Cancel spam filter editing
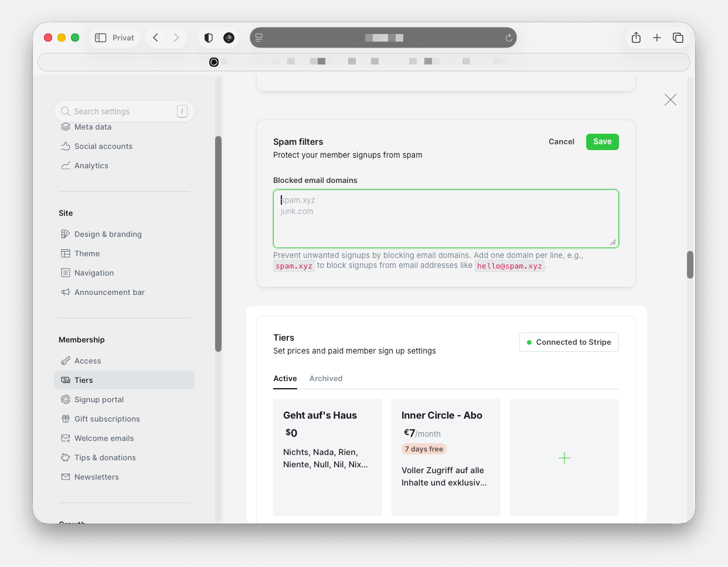Screen dimensions: 728x567 pos(562,141)
